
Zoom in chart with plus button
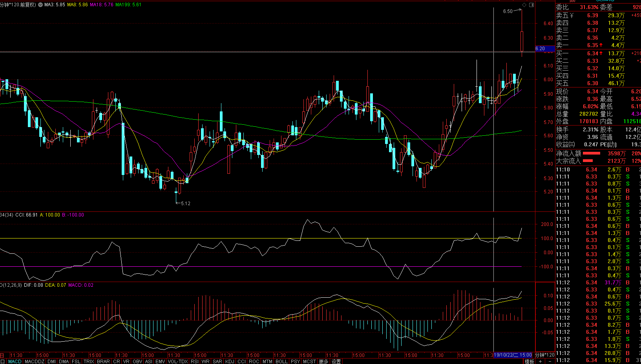point(541,361)
